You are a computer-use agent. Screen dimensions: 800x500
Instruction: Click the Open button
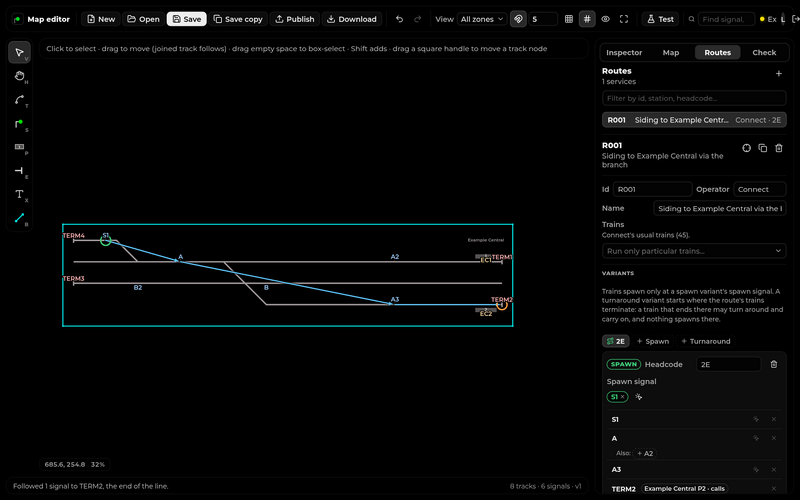143,19
